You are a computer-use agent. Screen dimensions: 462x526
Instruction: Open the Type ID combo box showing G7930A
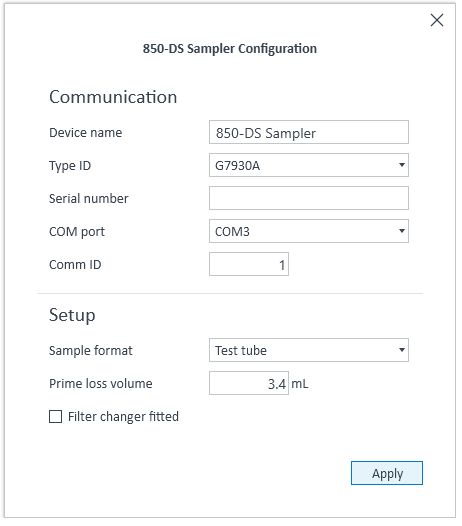309,165
